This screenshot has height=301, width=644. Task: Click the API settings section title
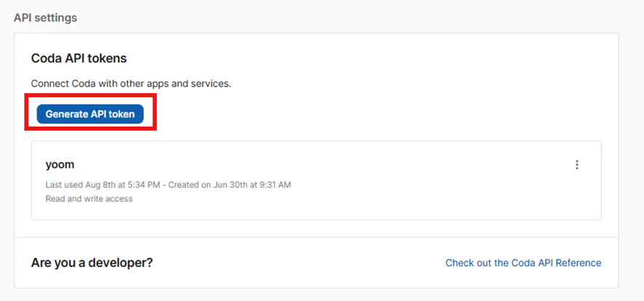coord(45,18)
